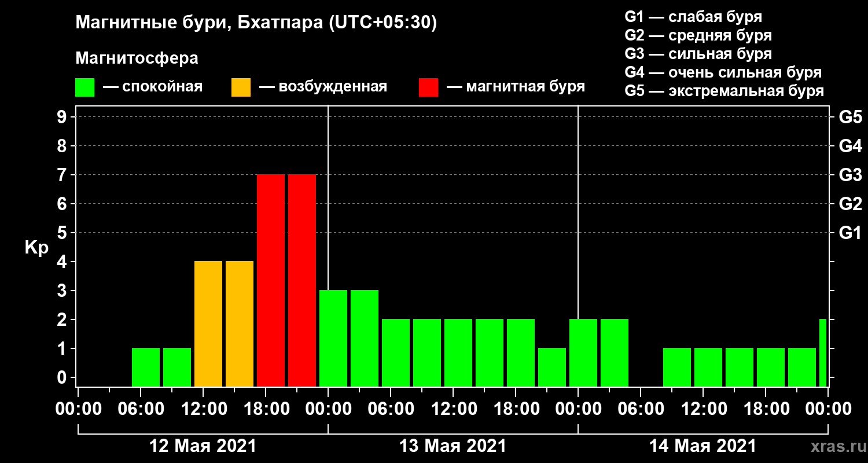Click the second red Kp 7 storm bar

pos(302,280)
